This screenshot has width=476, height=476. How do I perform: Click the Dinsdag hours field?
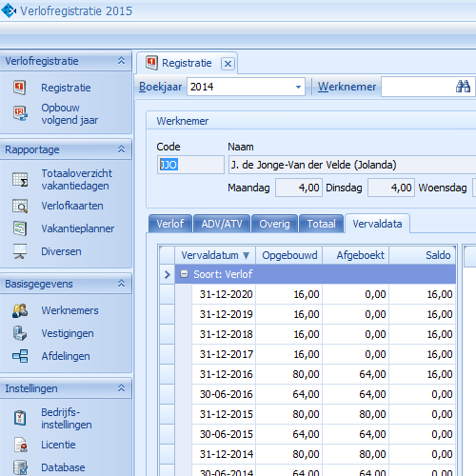tap(391, 188)
